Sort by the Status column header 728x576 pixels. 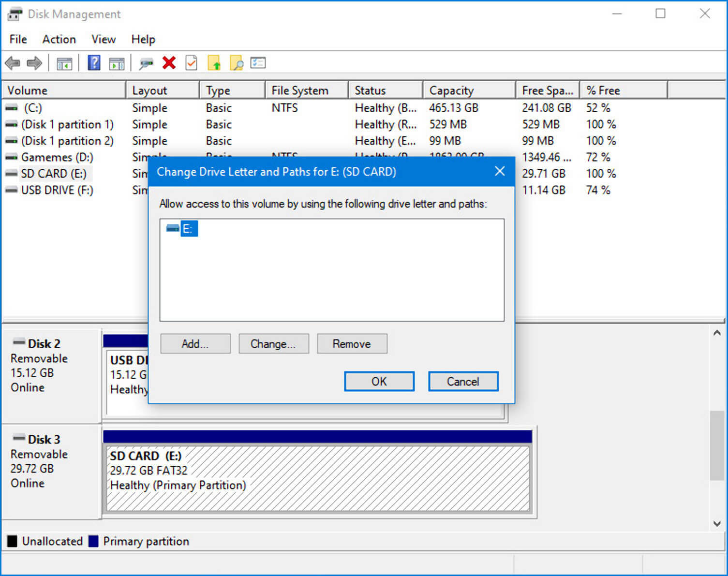386,90
